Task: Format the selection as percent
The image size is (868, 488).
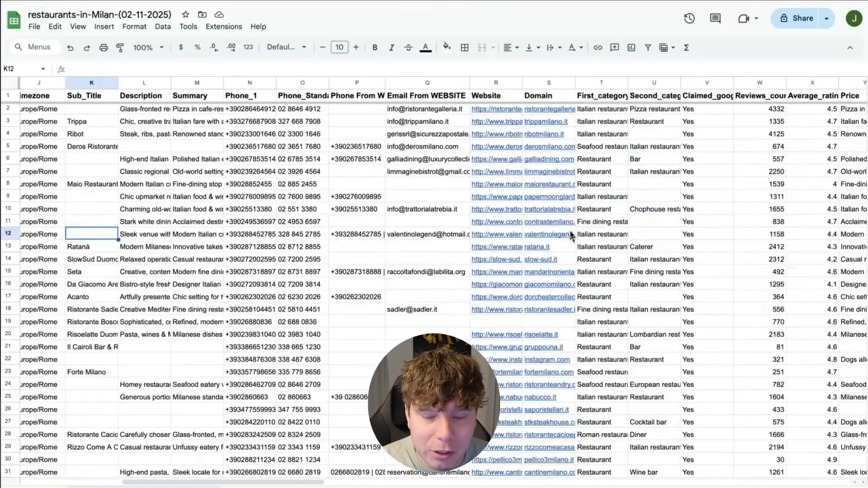Action: pos(198,47)
